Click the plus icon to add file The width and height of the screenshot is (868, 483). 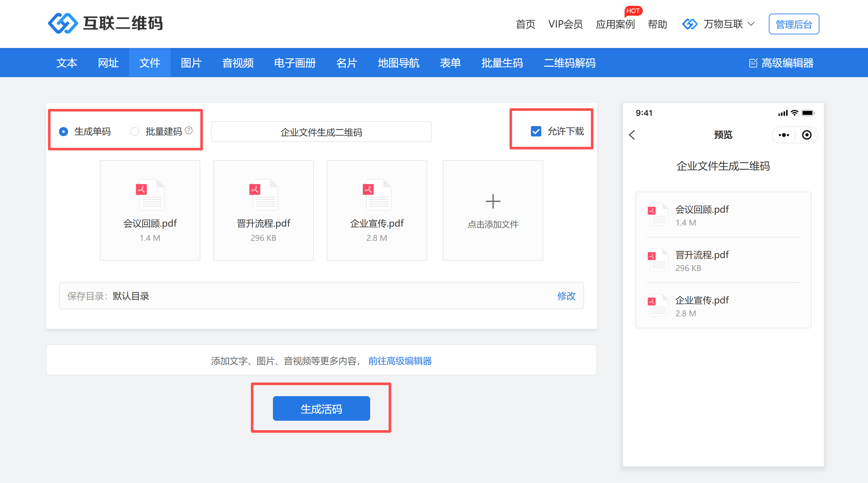click(493, 201)
